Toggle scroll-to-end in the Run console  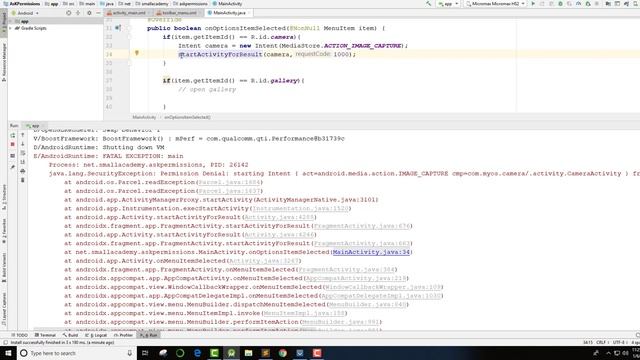pyautogui.click(x=22, y=162)
